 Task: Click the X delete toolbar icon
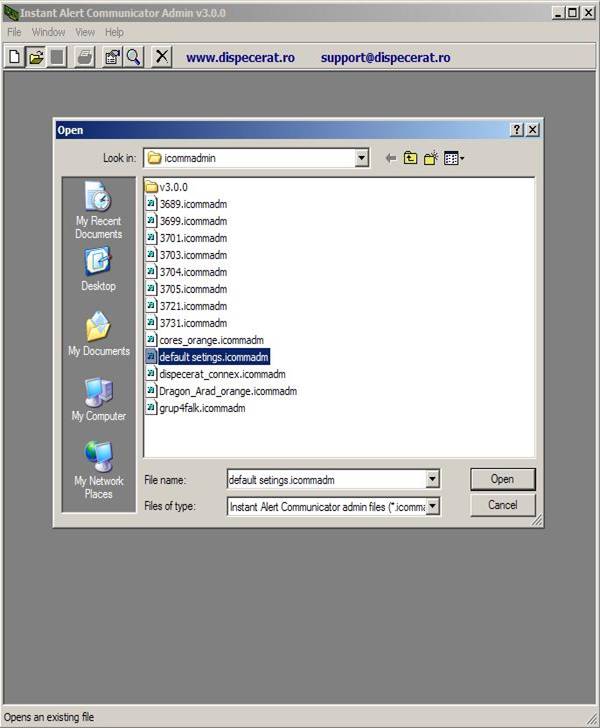pos(162,57)
